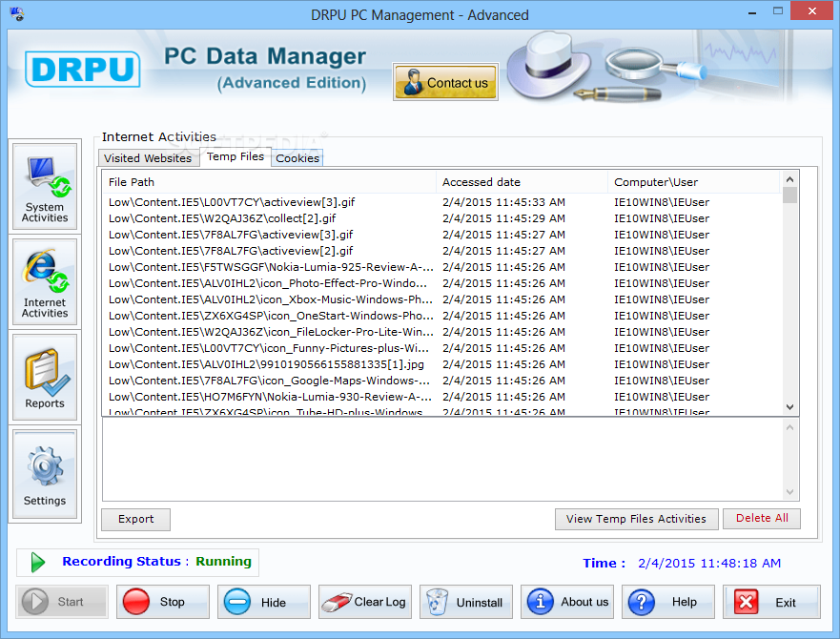Image resolution: width=840 pixels, height=639 pixels.
Task: Select row icon_Funny-Pictures-plus-Wi
Action: pos(441,348)
